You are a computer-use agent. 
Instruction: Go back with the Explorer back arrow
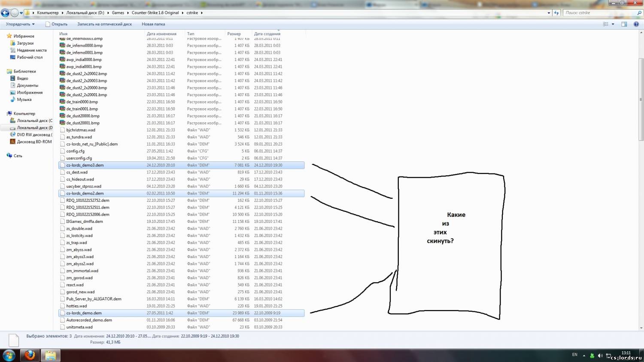[x=5, y=13]
